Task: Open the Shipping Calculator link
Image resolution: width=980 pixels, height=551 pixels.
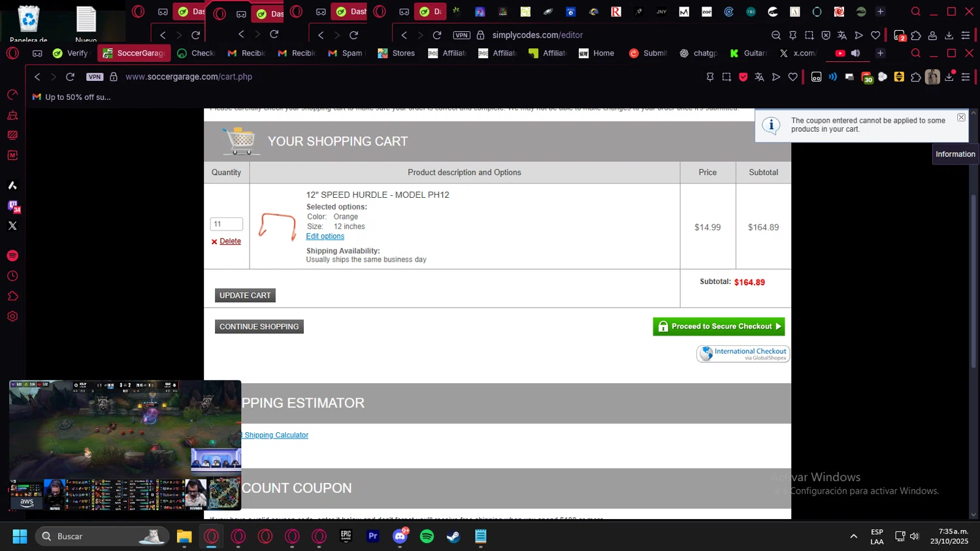Action: click(276, 435)
